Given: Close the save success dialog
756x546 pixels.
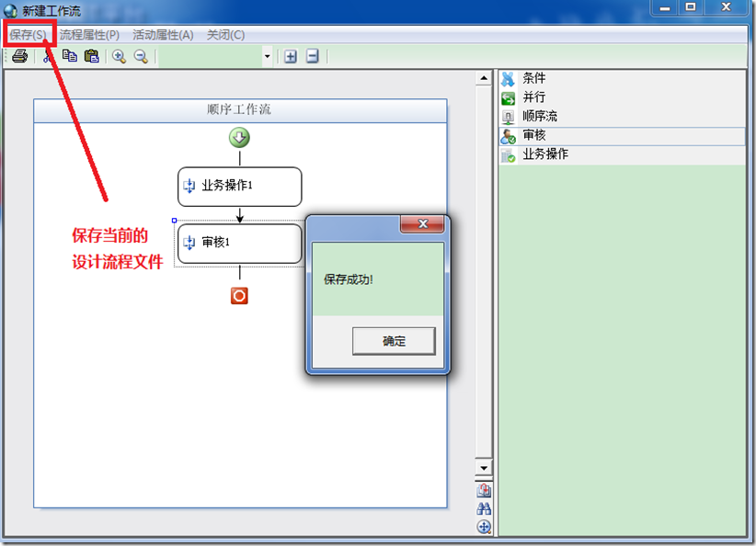Looking at the screenshot, I should click(x=423, y=223).
